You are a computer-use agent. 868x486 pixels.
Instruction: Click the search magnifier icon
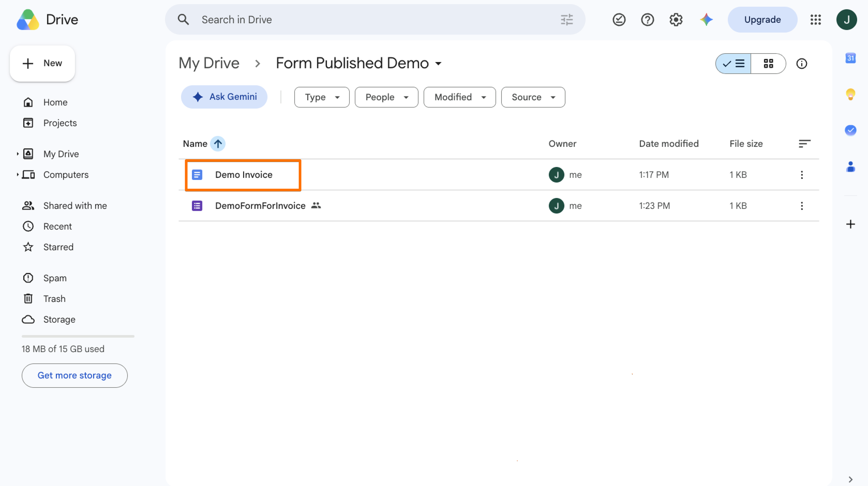183,20
